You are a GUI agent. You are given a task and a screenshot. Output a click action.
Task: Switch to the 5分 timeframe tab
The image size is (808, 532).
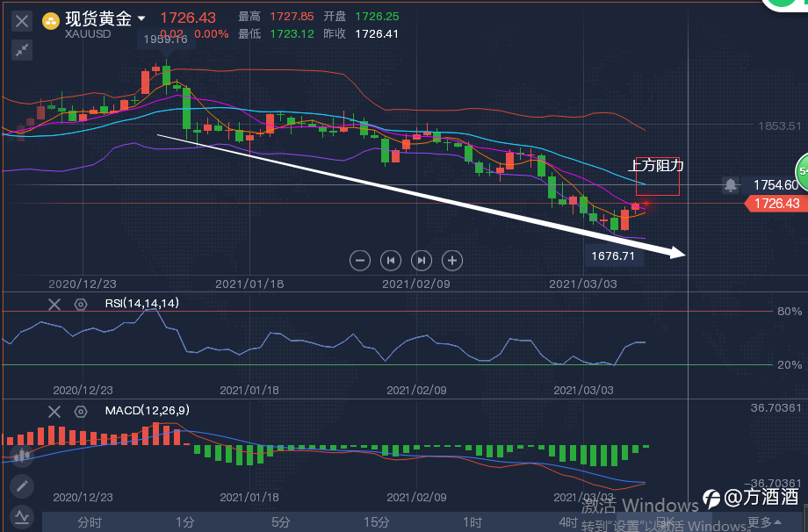click(x=281, y=522)
